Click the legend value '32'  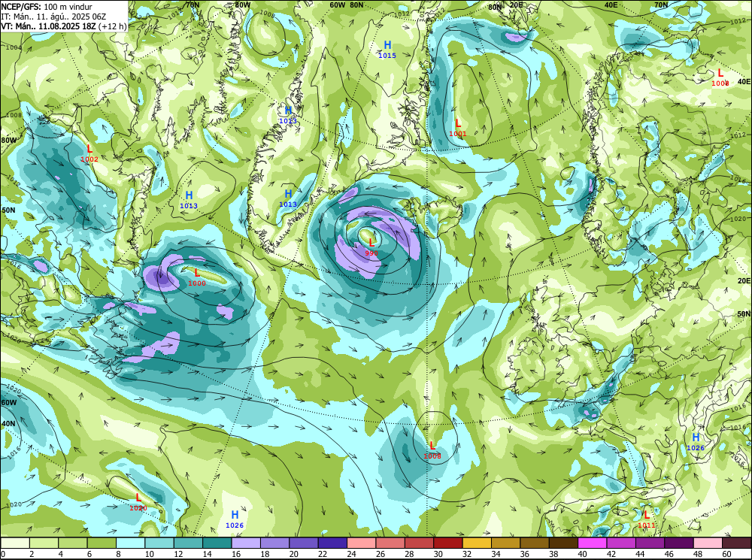(467, 554)
